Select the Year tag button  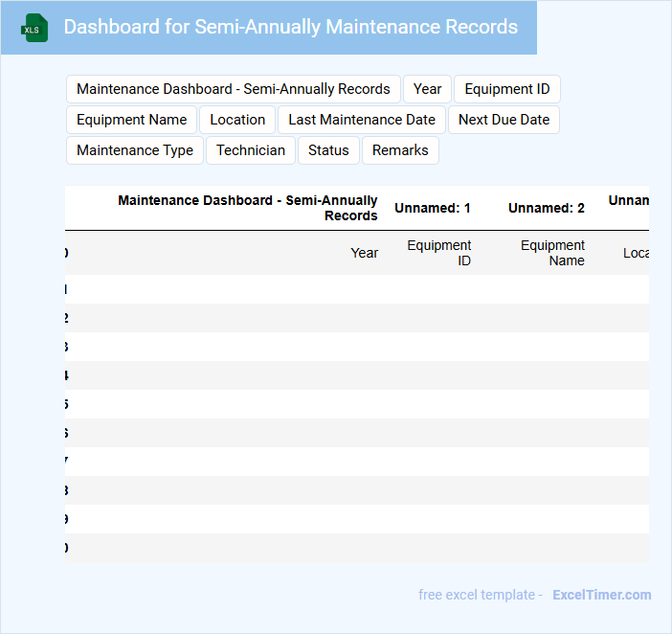427,89
